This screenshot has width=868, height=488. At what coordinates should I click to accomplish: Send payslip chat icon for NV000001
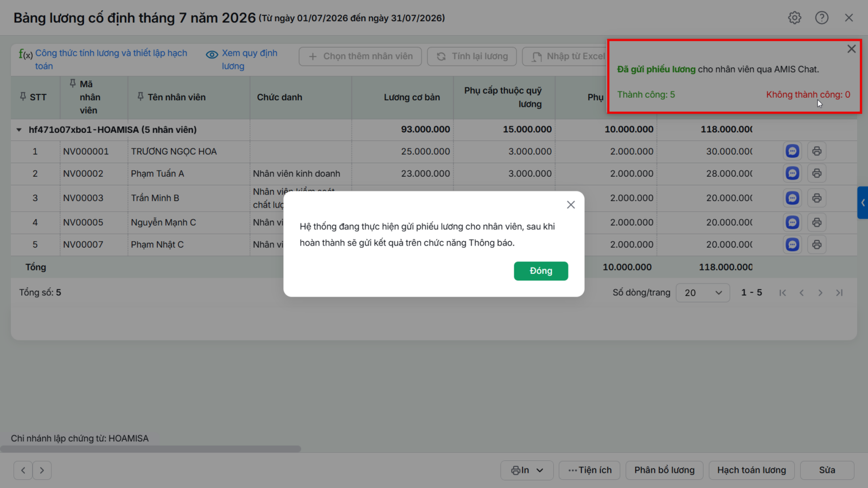click(x=793, y=151)
